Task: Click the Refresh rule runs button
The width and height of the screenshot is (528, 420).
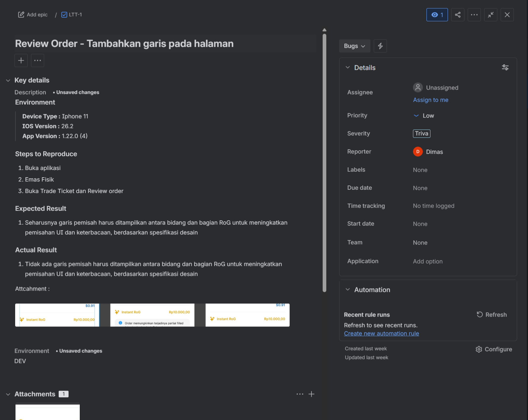Action: [x=492, y=315]
